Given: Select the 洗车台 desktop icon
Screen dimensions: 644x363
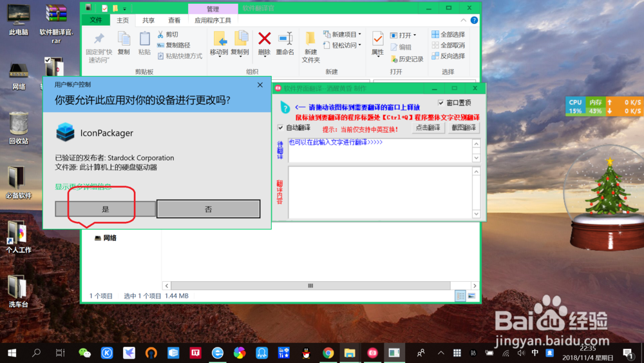Looking at the screenshot, I should tap(19, 291).
